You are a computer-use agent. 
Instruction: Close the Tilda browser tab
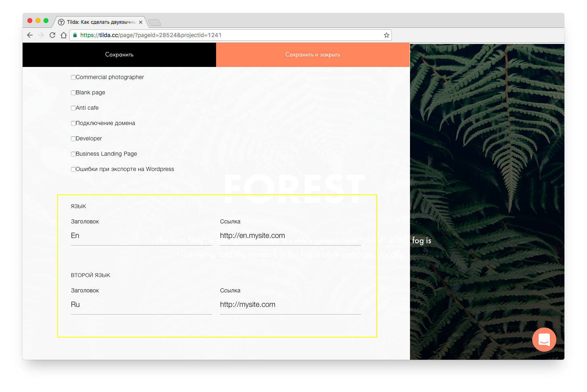click(x=141, y=22)
